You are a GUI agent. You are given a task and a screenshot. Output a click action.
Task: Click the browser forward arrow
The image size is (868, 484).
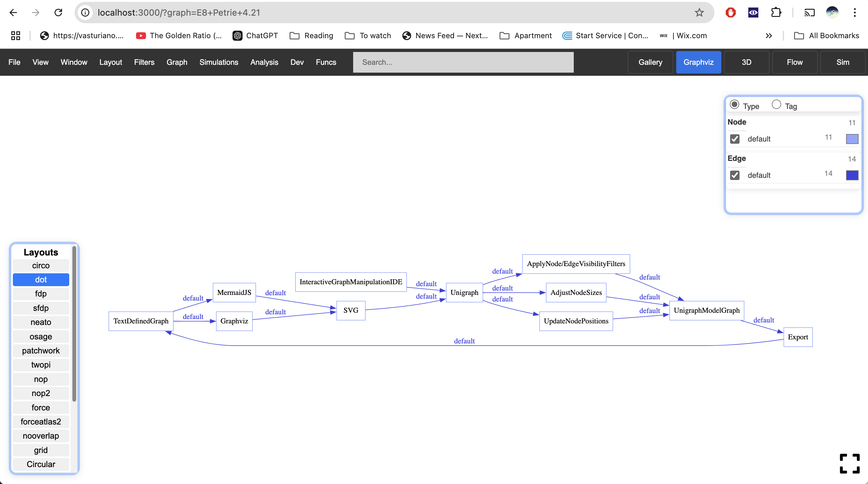coord(35,13)
